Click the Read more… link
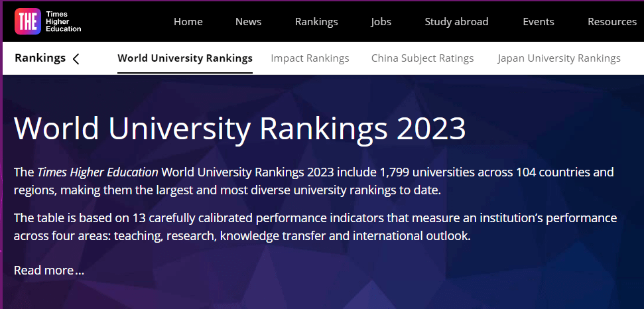 coord(49,271)
